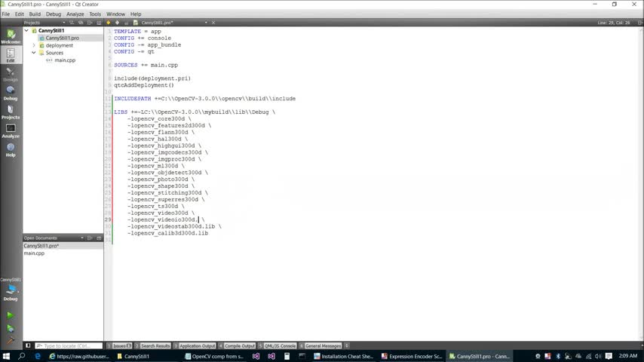Click the filter tree icon in Projects panel
Image resolution: width=644 pixels, height=362 pixels.
coord(72,23)
